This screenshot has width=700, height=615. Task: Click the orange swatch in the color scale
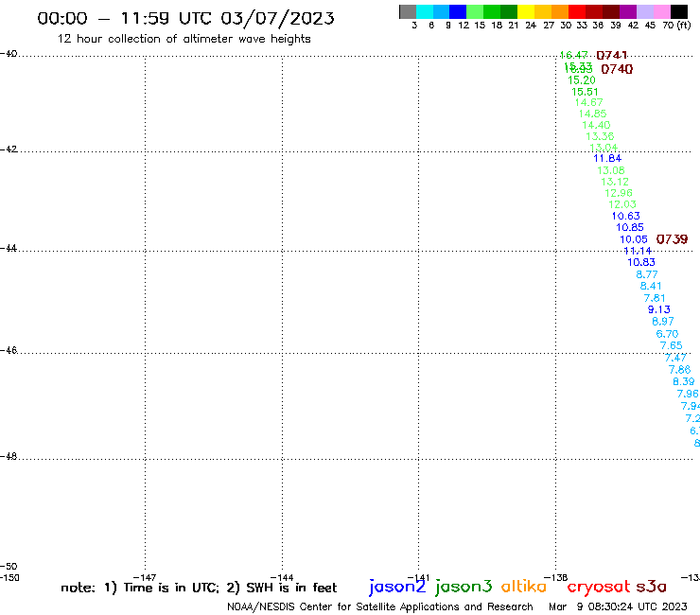click(560, 11)
